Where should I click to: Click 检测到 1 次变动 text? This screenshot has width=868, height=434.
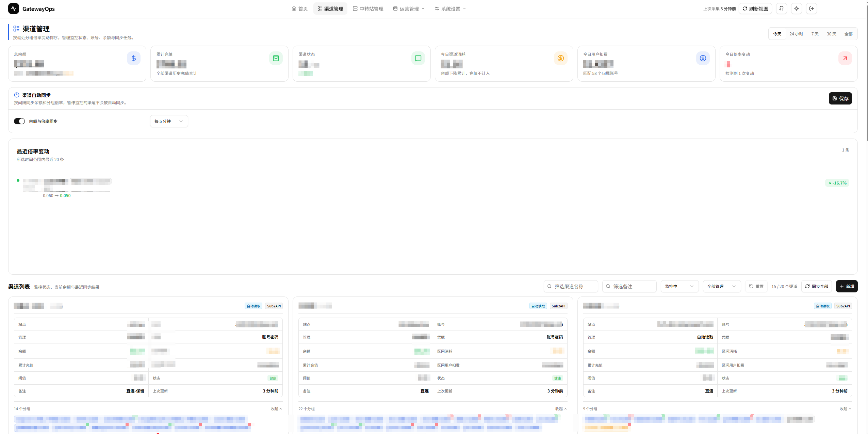(740, 74)
